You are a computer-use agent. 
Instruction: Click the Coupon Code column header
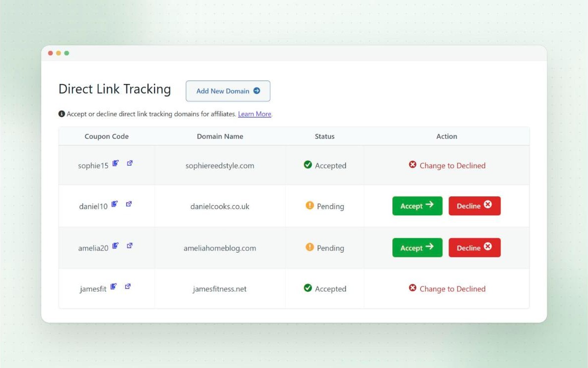pyautogui.click(x=106, y=136)
